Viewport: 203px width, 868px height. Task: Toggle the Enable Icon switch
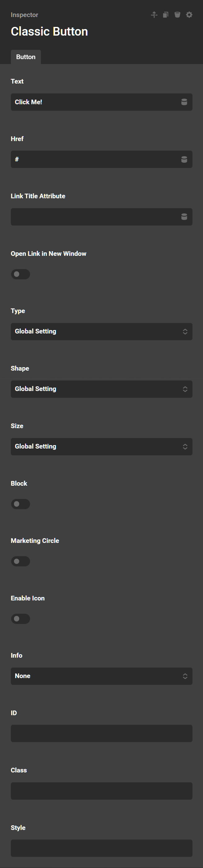pos(20,619)
